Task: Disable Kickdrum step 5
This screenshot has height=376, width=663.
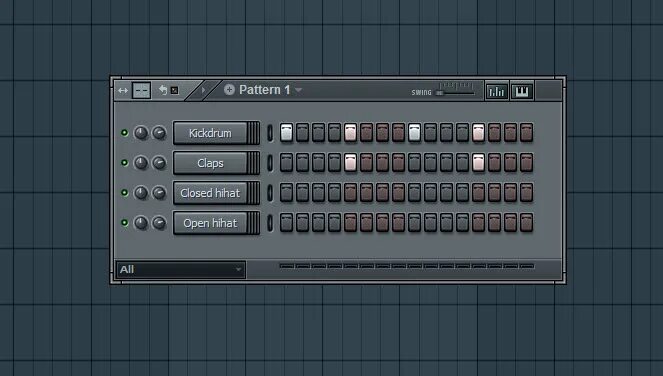Action: point(351,132)
